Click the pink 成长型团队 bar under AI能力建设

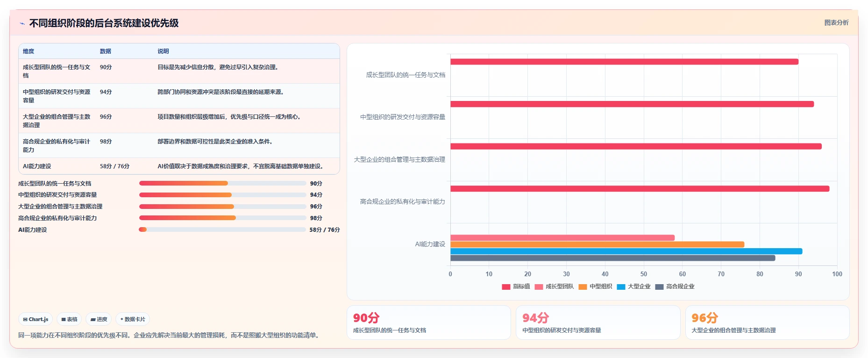tap(562, 238)
